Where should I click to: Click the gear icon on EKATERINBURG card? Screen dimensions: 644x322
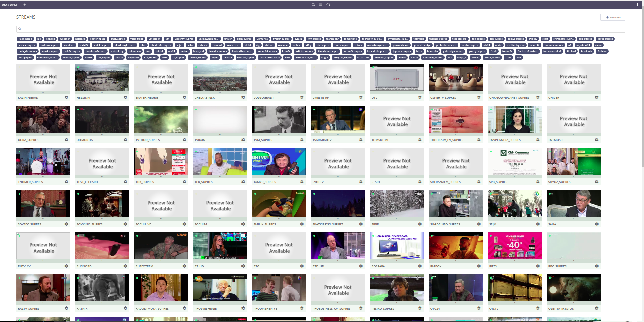184,97
